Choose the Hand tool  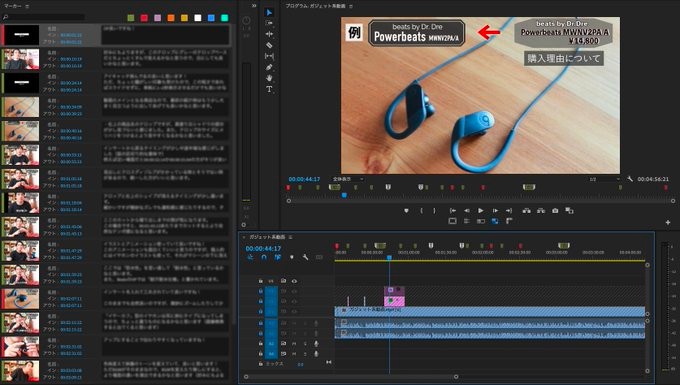269,78
